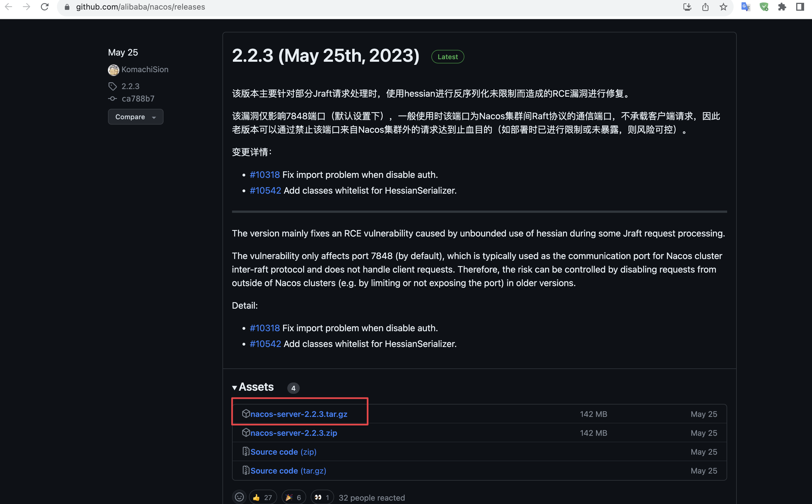The width and height of the screenshot is (812, 504).
Task: Toggle the eyes reaction with 1
Action: pyautogui.click(x=322, y=497)
